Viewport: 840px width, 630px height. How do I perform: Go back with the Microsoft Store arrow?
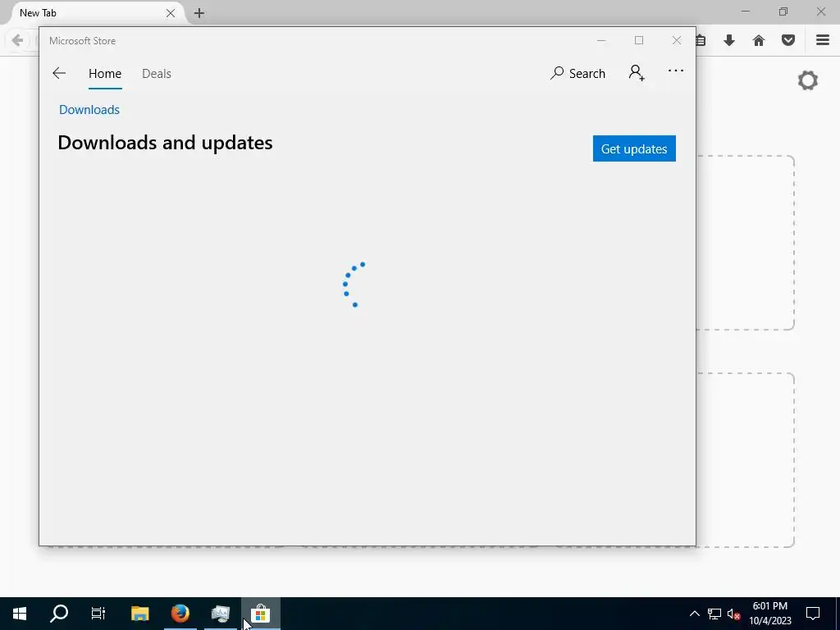coord(59,73)
